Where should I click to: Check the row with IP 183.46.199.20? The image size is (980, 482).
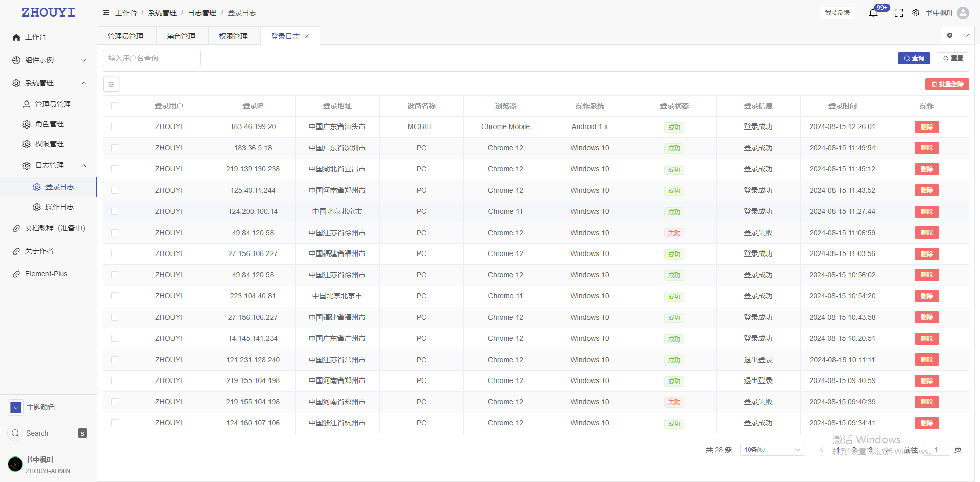pyautogui.click(x=115, y=126)
